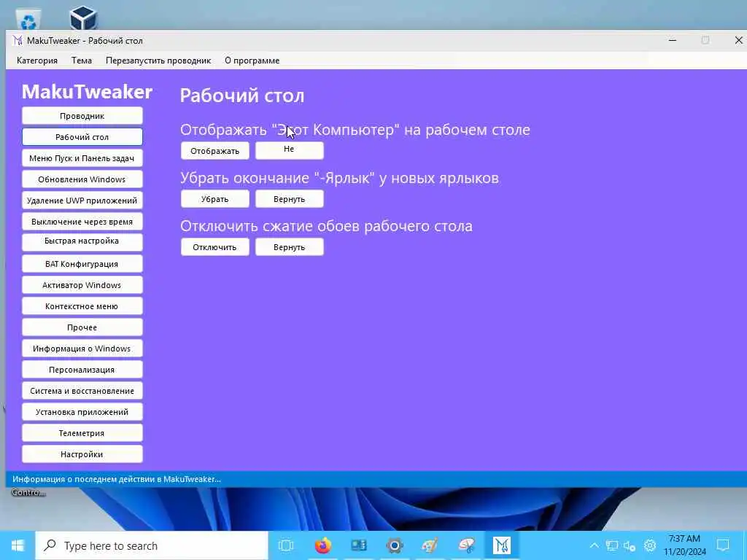Viewport: 747px width, 560px height.
Task: Open the taskbar clock showing 7:37 AM
Action: [684, 545]
